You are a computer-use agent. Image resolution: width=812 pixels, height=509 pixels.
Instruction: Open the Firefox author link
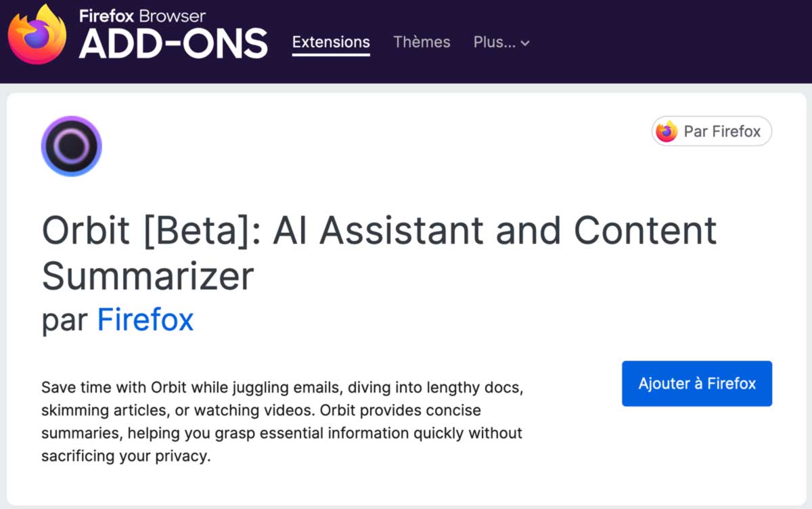pyautogui.click(x=145, y=319)
